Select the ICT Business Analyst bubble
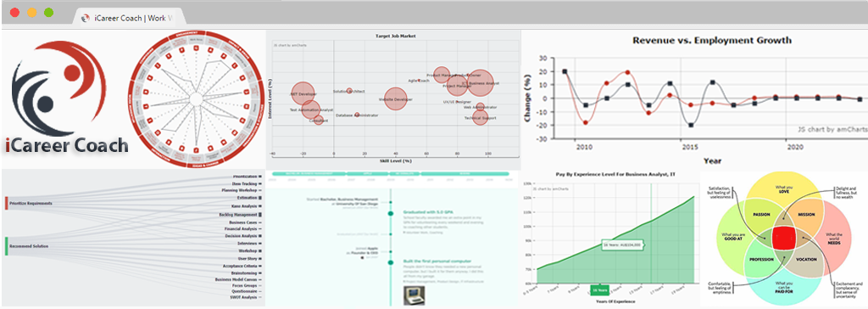 (x=480, y=83)
